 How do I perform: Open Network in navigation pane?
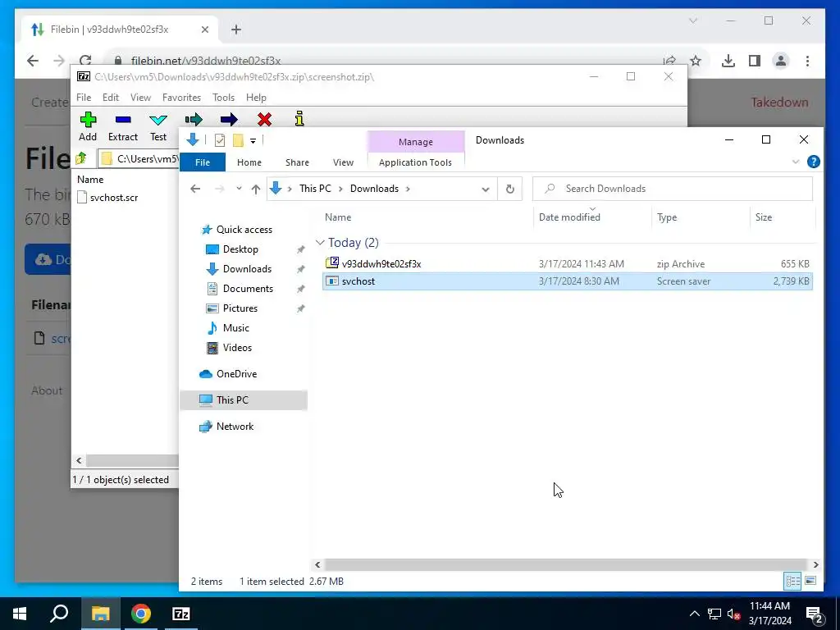point(235,427)
